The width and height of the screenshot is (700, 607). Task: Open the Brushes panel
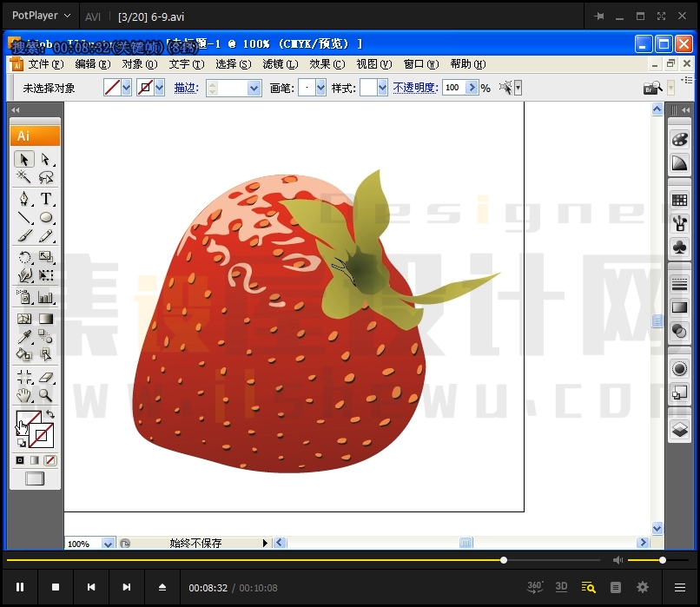pyautogui.click(x=679, y=223)
